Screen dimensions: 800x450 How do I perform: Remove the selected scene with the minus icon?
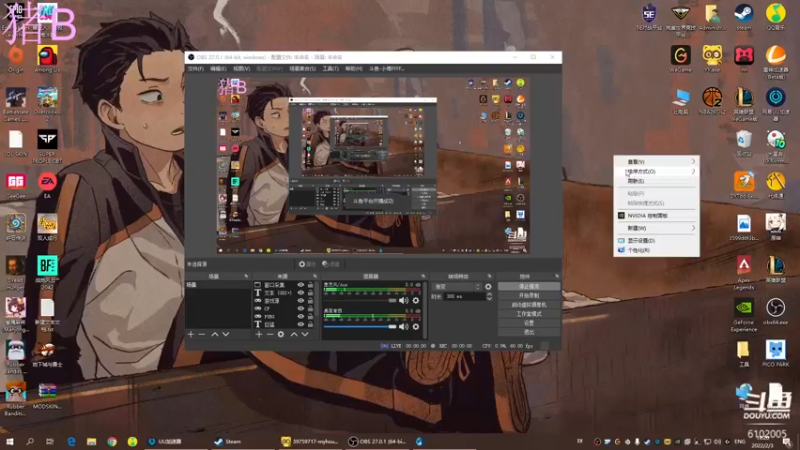pyautogui.click(x=202, y=334)
